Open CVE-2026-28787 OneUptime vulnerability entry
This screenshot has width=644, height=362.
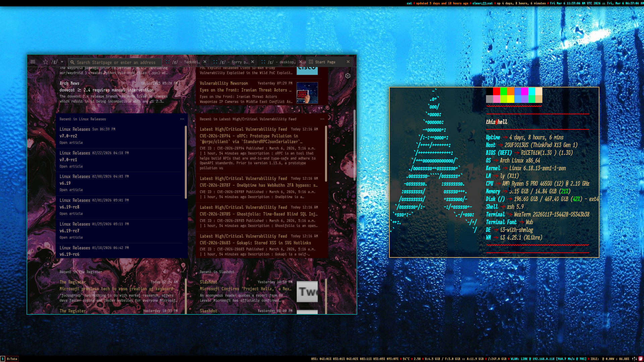click(258, 185)
